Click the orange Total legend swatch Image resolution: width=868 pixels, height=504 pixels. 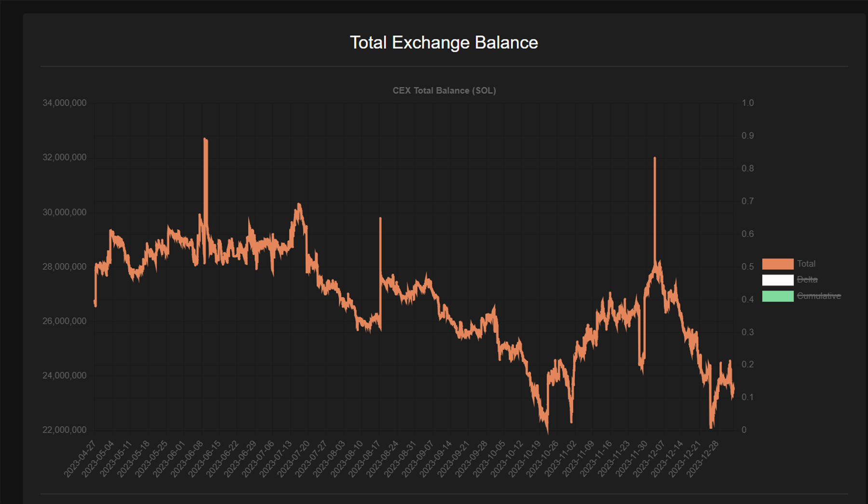click(x=777, y=264)
